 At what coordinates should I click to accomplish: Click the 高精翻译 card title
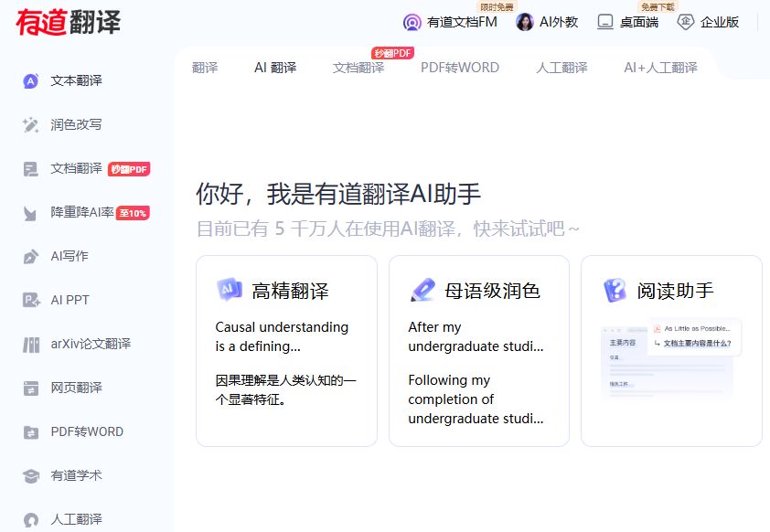[x=290, y=291]
